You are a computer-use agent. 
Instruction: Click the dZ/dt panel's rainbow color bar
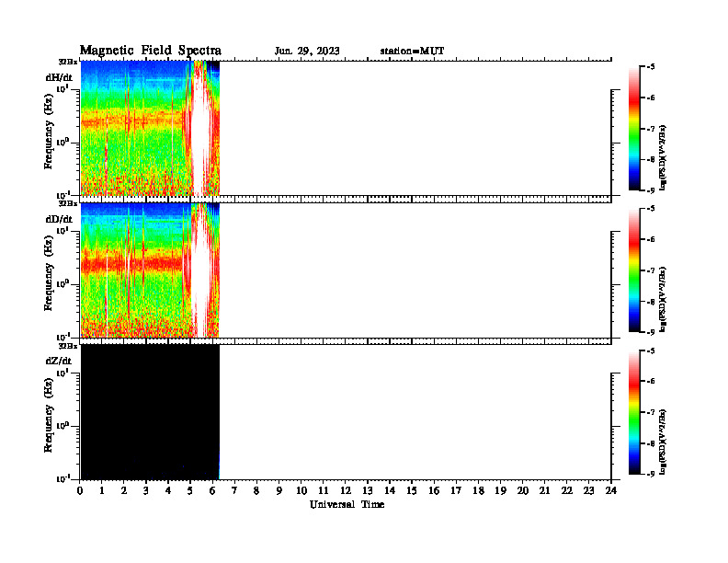pos(633,412)
